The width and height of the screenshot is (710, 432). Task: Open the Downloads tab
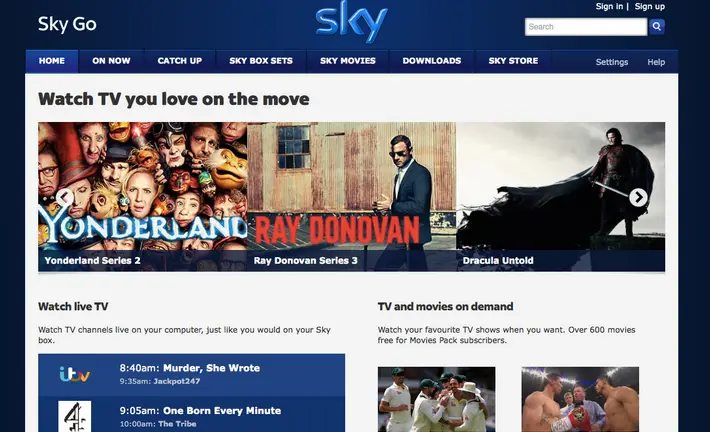pyautogui.click(x=432, y=61)
